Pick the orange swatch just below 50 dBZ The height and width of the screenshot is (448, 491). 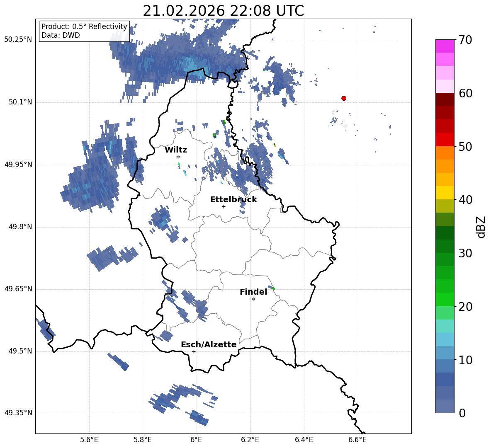coord(445,153)
